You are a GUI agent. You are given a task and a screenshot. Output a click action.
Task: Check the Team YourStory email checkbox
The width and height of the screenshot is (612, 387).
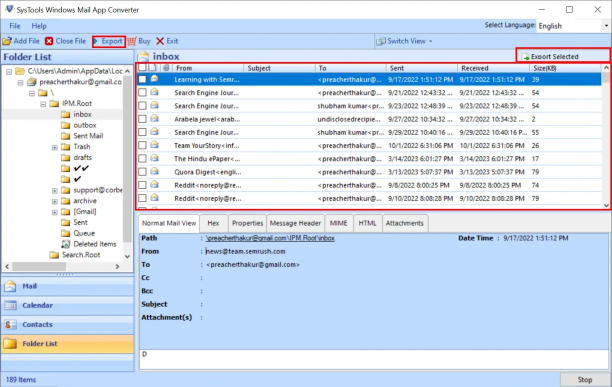[x=142, y=145]
